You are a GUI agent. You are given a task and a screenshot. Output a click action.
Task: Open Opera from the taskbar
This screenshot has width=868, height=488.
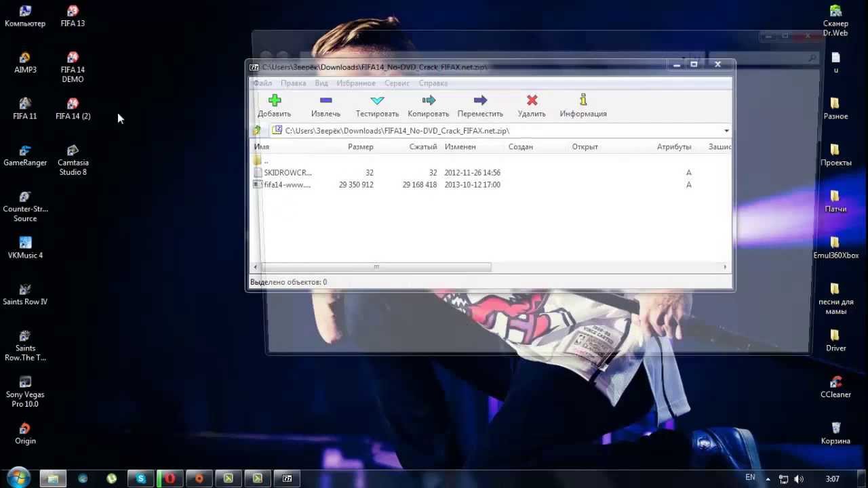(x=170, y=479)
